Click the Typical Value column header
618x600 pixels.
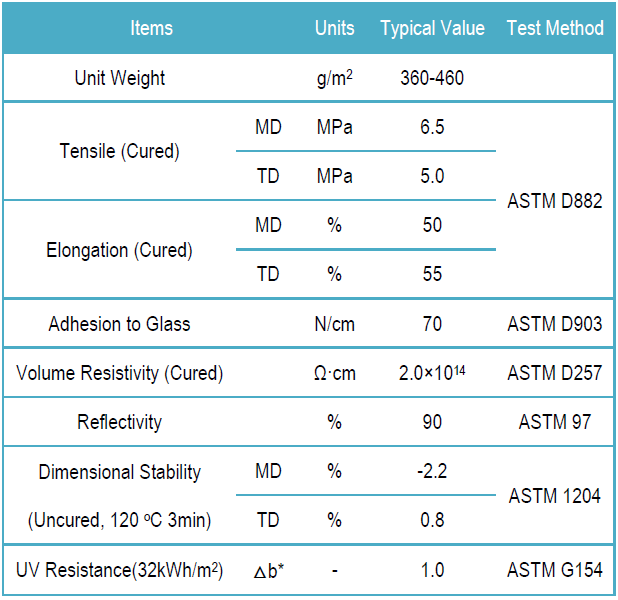(x=432, y=28)
